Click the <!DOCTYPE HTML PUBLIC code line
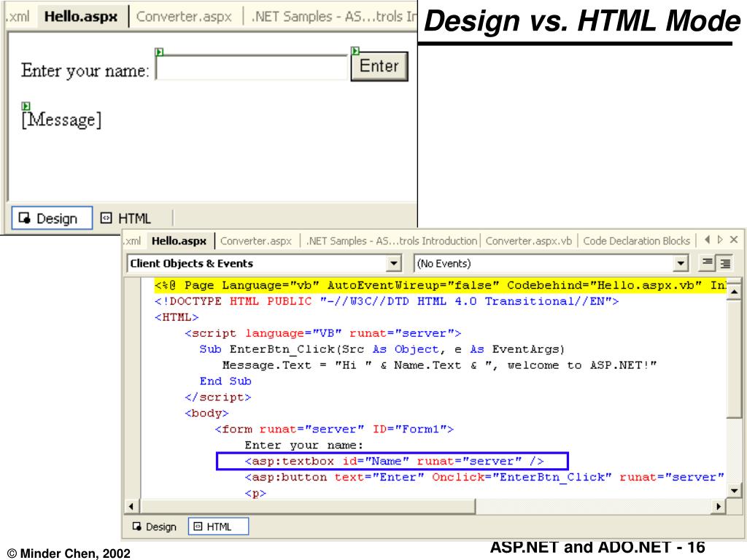This screenshot has width=747, height=560. click(x=387, y=301)
